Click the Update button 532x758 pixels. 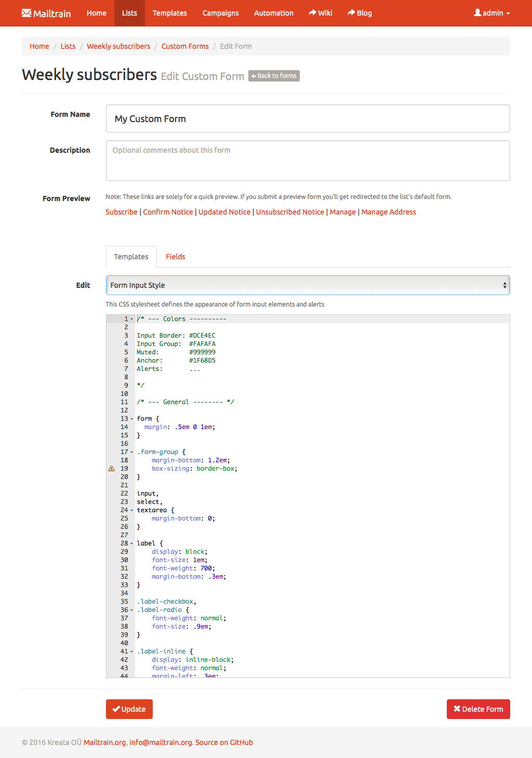129,709
